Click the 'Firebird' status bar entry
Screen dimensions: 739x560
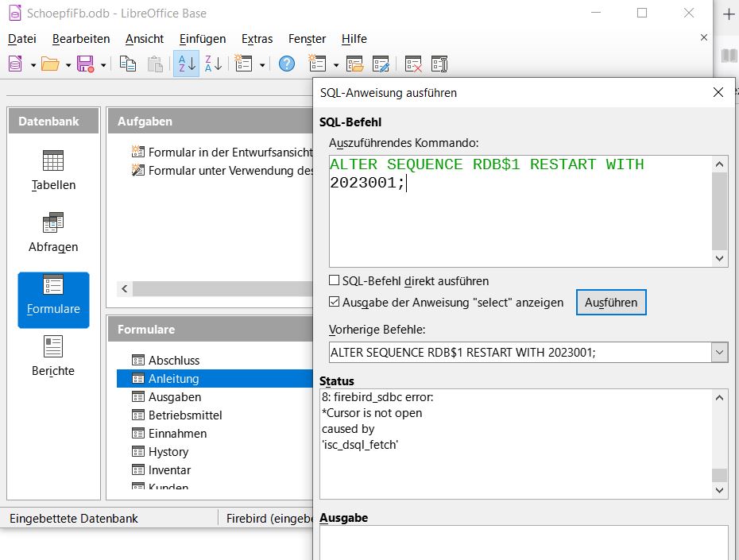click(x=269, y=519)
